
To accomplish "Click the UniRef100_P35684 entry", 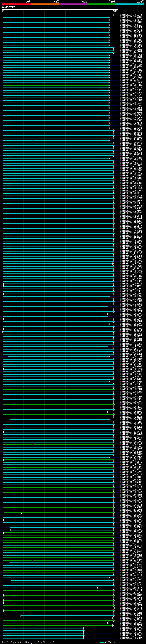I will click(131, 110).
